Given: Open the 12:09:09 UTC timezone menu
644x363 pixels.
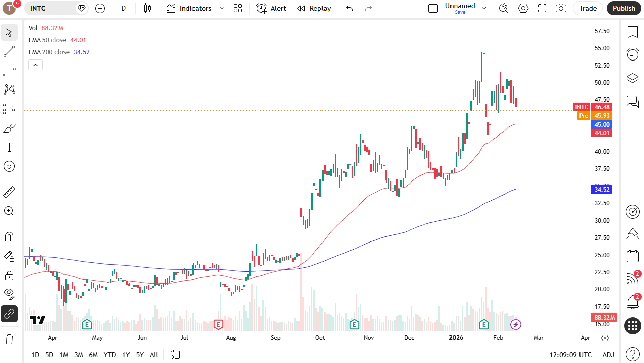Looking at the screenshot, I should click(571, 355).
